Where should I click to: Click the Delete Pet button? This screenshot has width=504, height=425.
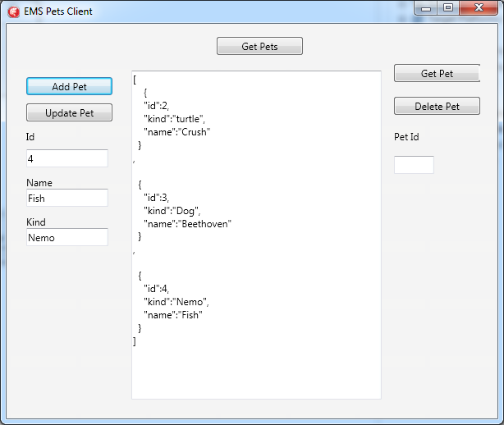tap(437, 106)
